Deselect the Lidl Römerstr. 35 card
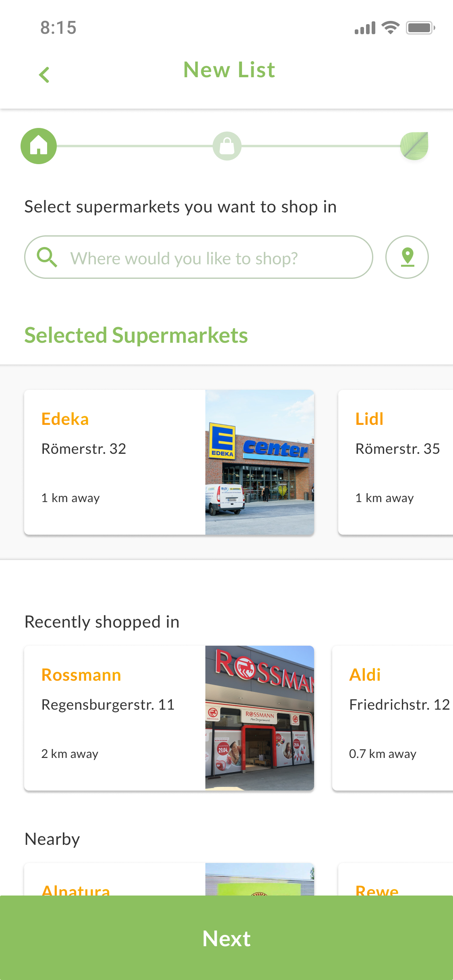 click(396, 462)
